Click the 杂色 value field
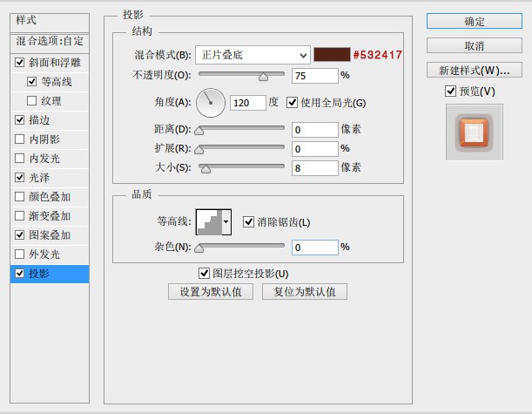 tap(315, 248)
